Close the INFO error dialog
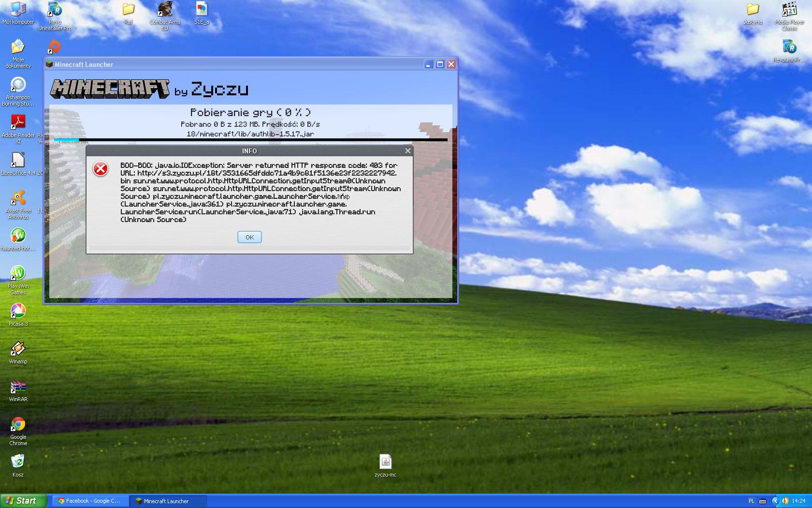This screenshot has height=508, width=812. [x=407, y=151]
